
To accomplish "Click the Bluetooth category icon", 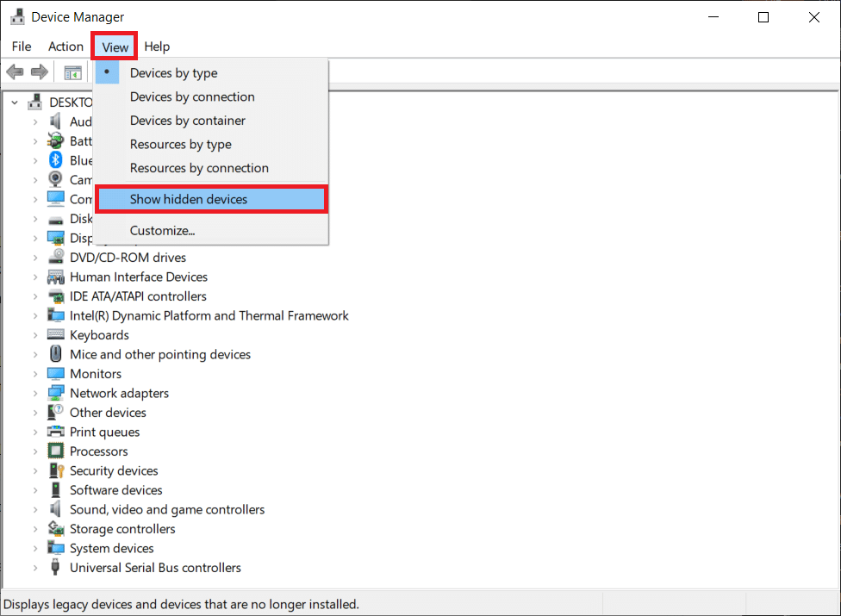I will tap(56, 160).
